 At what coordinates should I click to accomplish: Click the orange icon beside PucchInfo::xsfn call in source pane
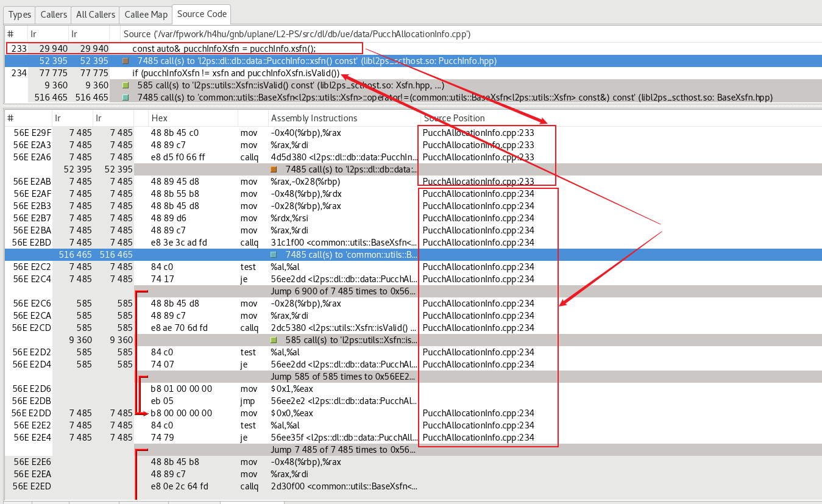tap(126, 61)
